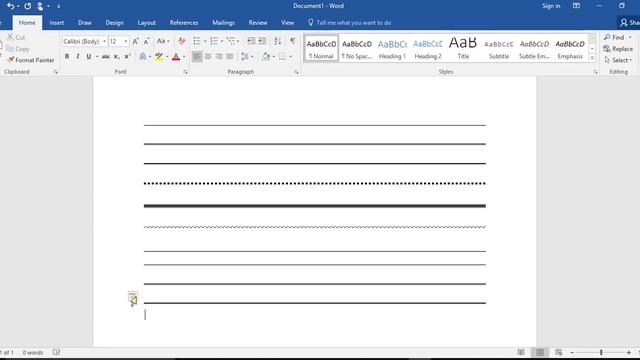Image resolution: width=640 pixels, height=360 pixels.
Task: Toggle show paragraph marks
Action: pyautogui.click(x=293, y=41)
